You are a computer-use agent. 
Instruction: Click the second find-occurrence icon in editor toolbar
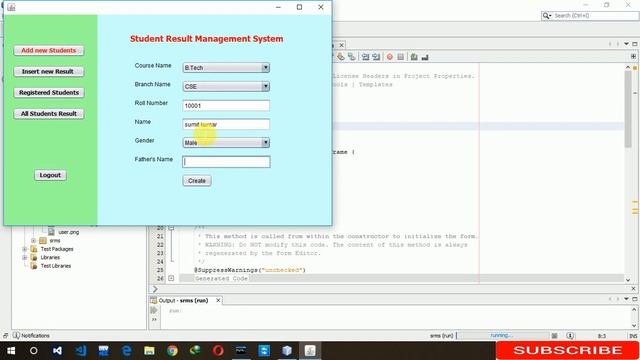tap(351, 57)
